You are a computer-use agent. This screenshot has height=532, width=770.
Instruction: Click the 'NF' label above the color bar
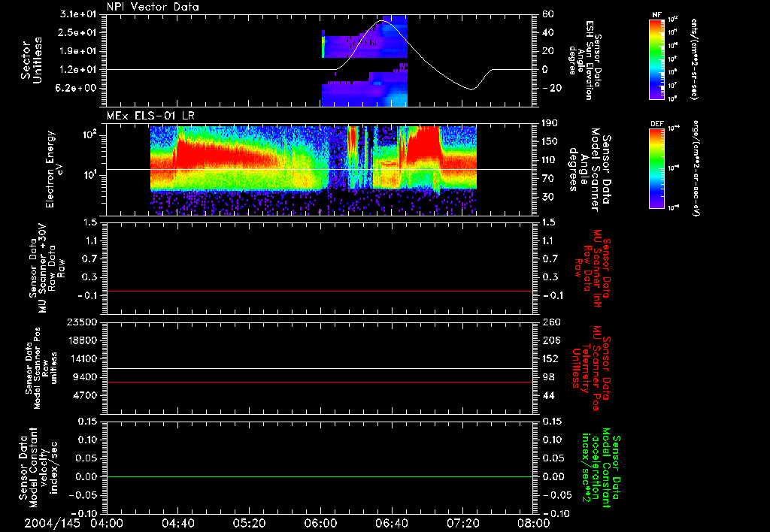coord(656,15)
